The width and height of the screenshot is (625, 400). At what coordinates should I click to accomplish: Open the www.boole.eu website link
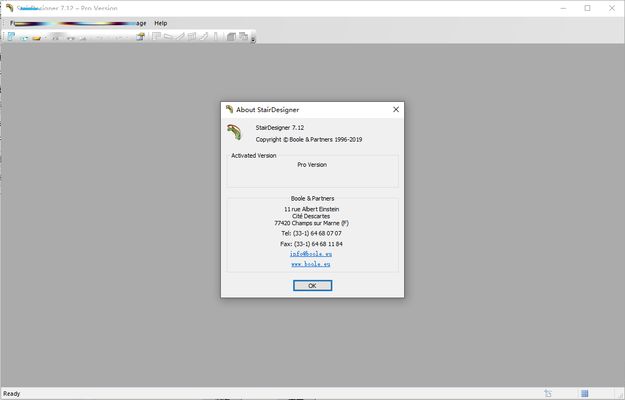point(311,264)
